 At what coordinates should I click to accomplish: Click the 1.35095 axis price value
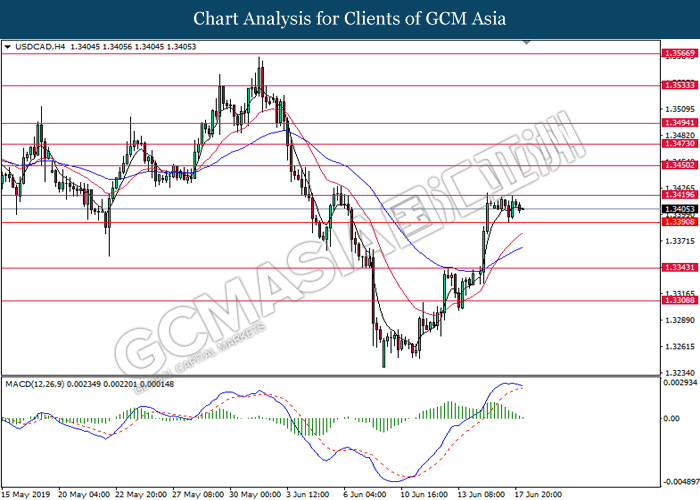pyautogui.click(x=679, y=109)
